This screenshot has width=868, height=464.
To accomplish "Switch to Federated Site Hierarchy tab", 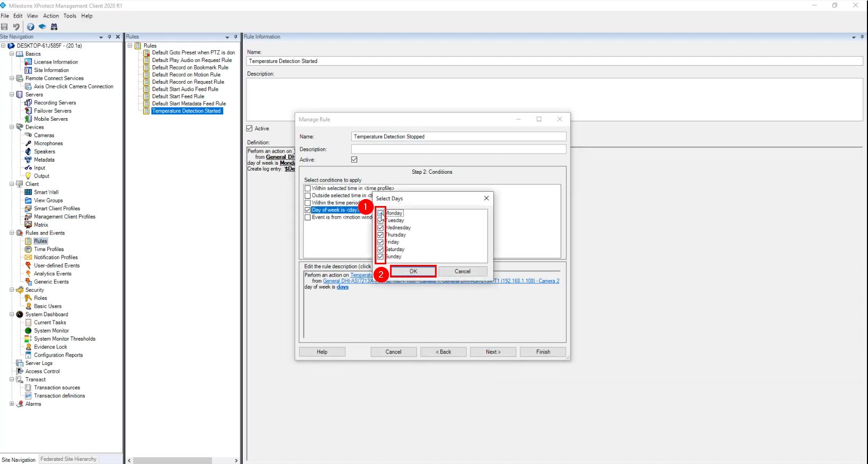I will tap(68, 459).
